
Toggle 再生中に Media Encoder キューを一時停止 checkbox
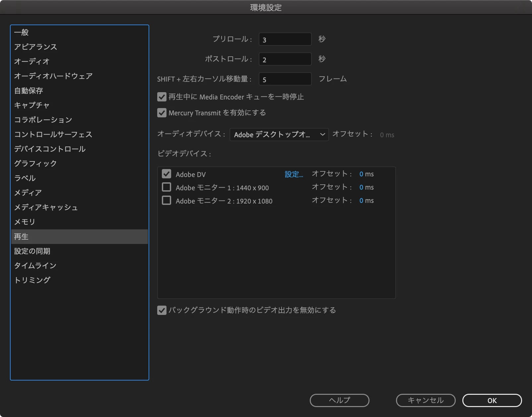tap(162, 97)
